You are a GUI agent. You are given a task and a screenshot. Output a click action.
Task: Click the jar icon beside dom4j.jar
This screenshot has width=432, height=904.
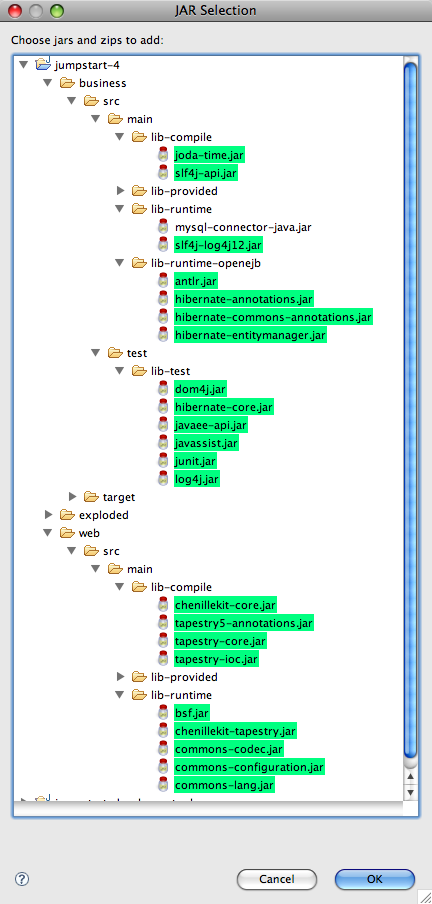point(163,389)
